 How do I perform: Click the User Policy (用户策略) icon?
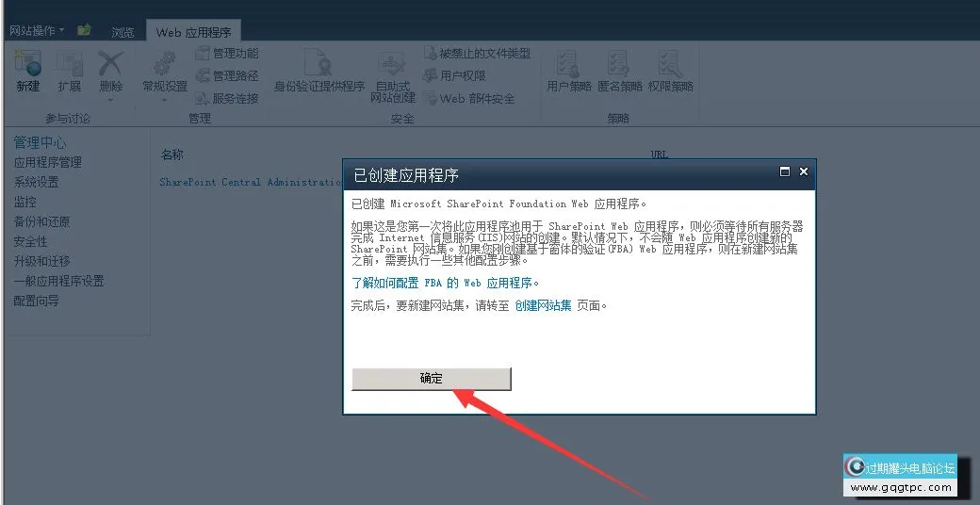pyautogui.click(x=569, y=64)
